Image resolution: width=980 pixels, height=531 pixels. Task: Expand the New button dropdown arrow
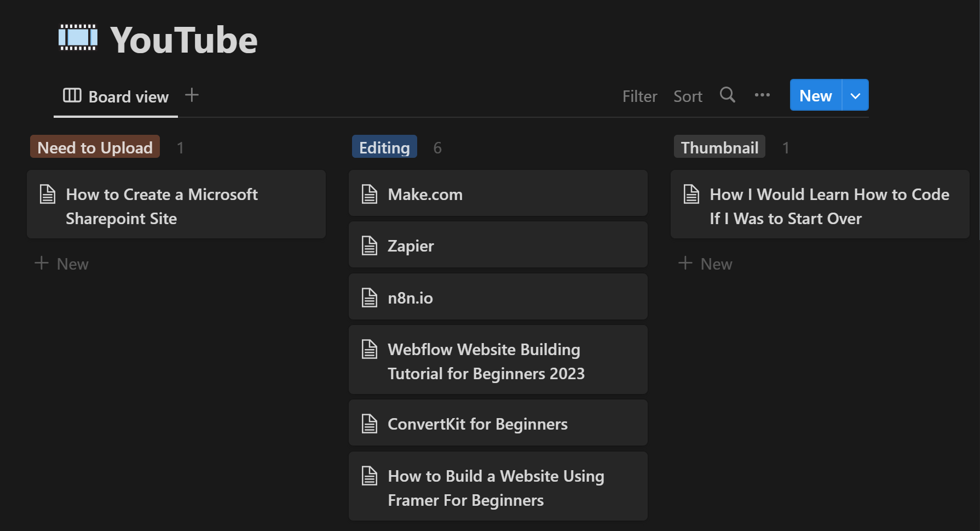(855, 95)
